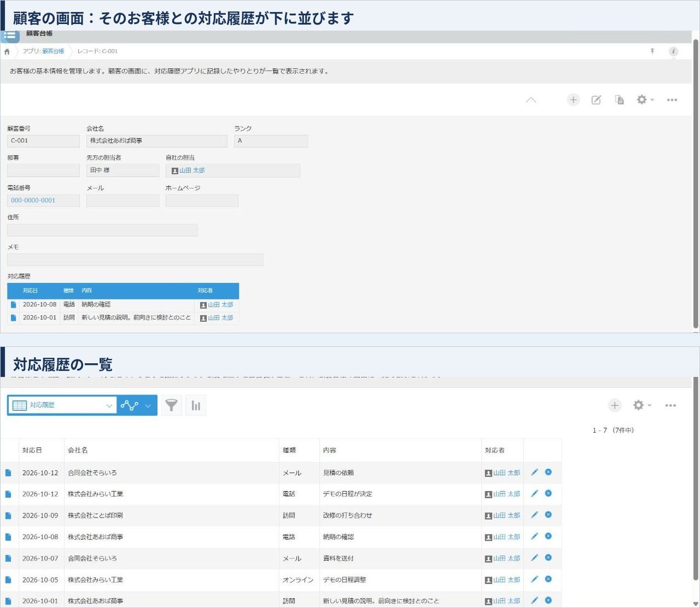Click the 顧客番号 field C-001
Image resolution: width=700 pixels, height=608 pixels.
[x=43, y=141]
